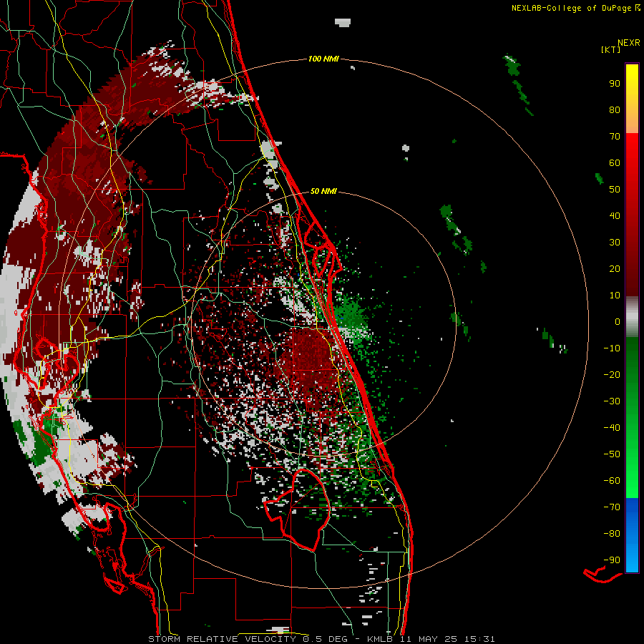Screen dimensions: 644x644
Task: Pick the bright red colorbar segment
Action: point(632,148)
